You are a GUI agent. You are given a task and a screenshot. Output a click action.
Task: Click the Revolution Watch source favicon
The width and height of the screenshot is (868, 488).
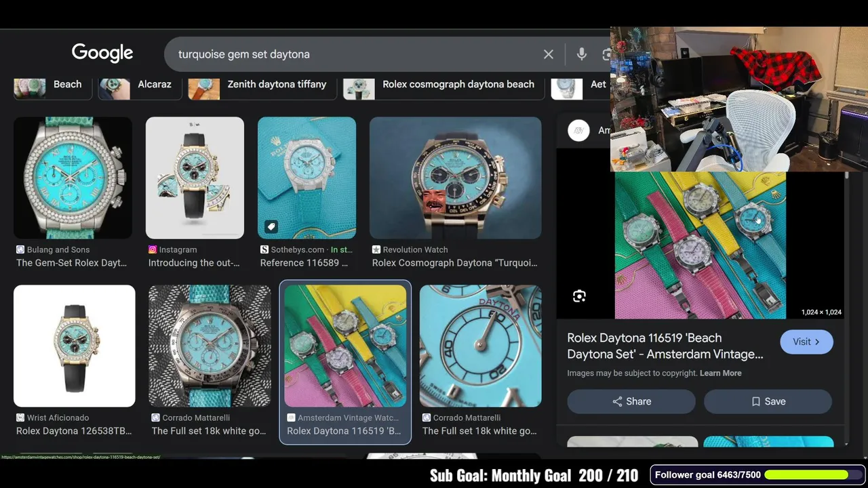pos(376,249)
